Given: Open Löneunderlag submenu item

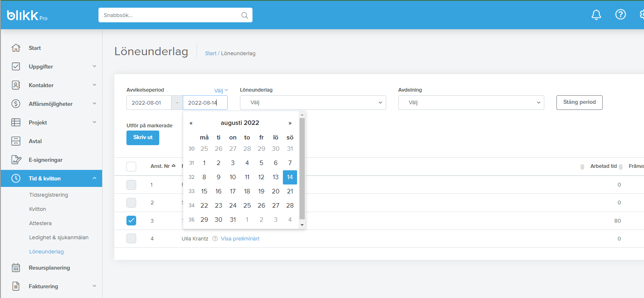Looking at the screenshot, I should point(47,252).
